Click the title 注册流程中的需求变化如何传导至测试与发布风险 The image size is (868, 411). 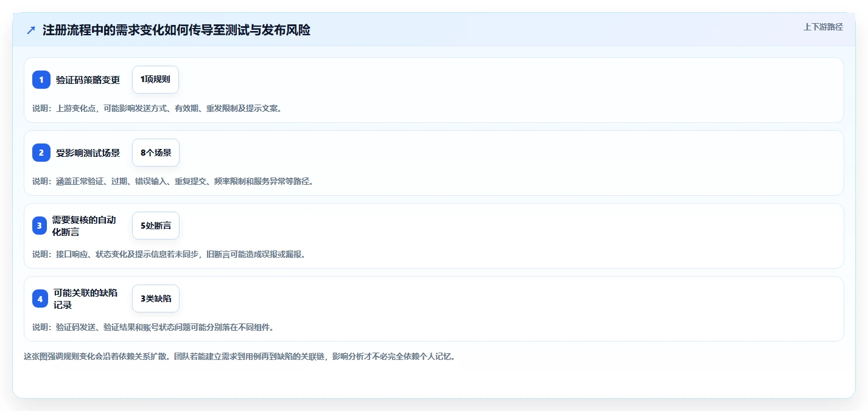pyautogui.click(x=177, y=30)
